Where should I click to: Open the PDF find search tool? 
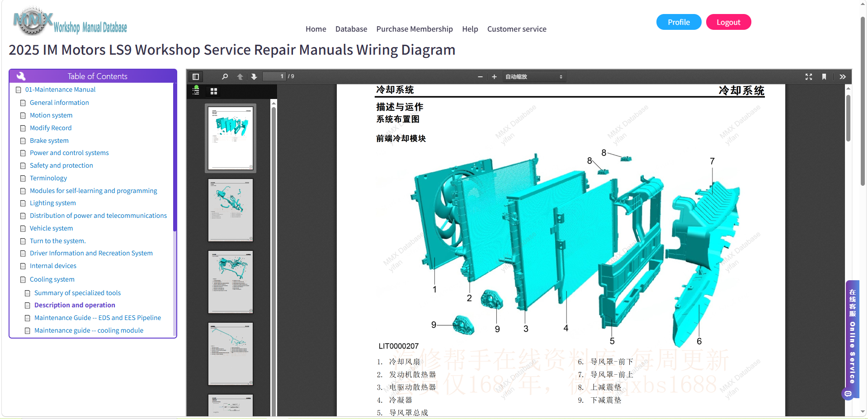[x=225, y=77]
